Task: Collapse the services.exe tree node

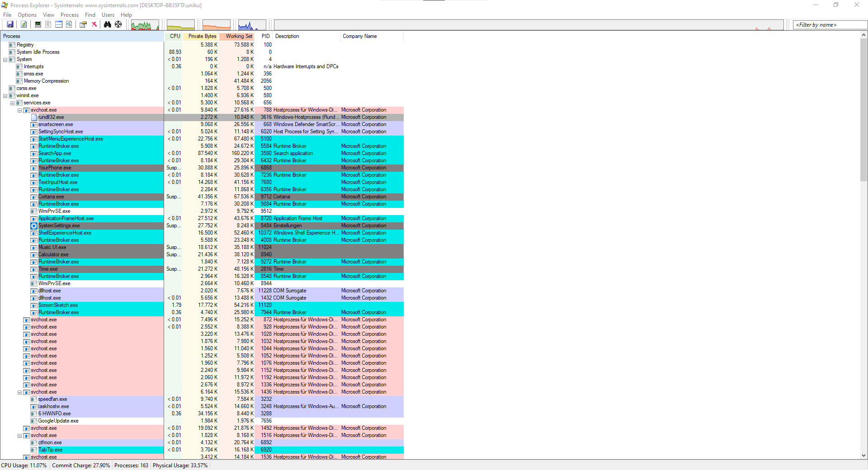Action: point(13,103)
